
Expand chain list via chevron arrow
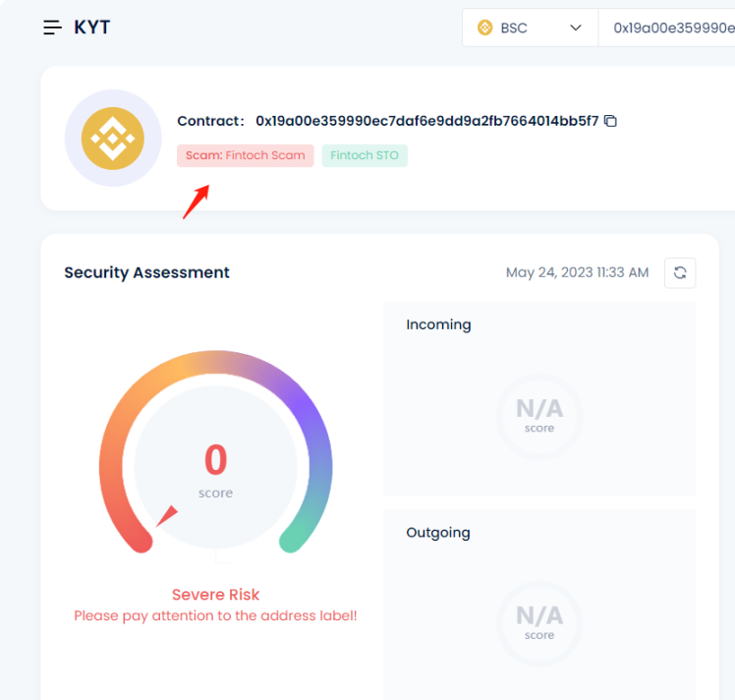[576, 28]
